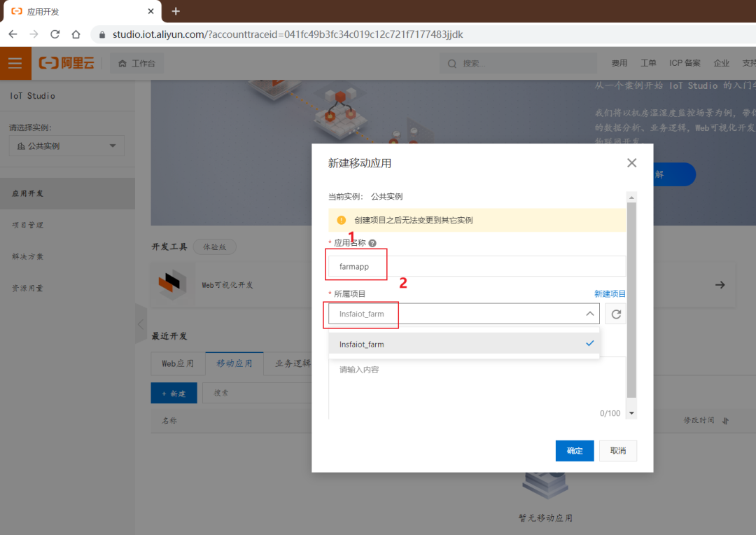This screenshot has width=756, height=535.
Task: Select 应用开发 in sidebar
Action: pyautogui.click(x=67, y=193)
